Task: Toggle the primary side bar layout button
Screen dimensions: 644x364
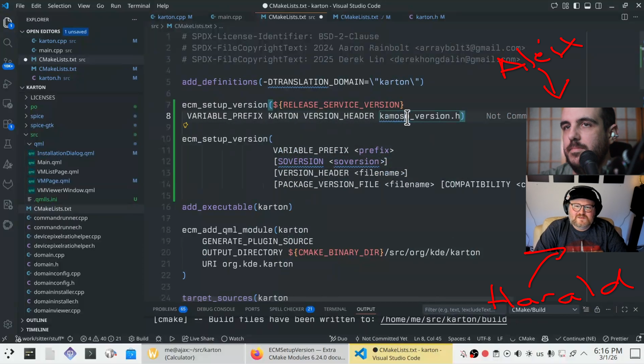Action: (x=576, y=6)
